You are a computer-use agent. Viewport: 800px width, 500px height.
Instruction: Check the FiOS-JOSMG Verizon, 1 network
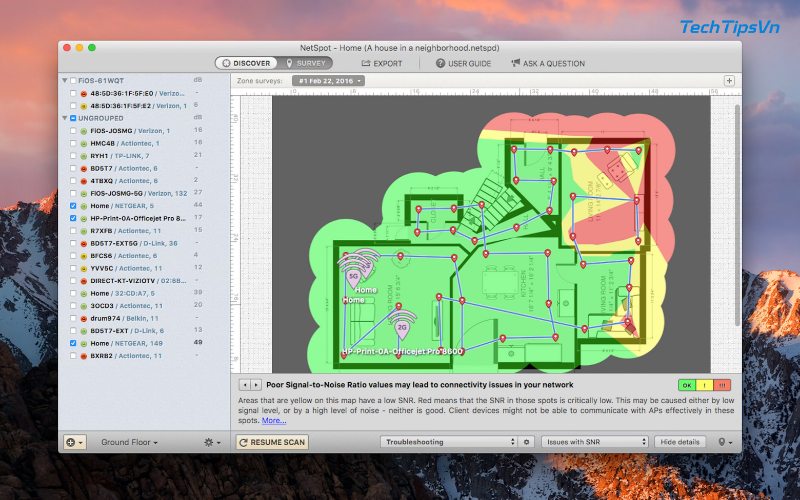[x=73, y=131]
